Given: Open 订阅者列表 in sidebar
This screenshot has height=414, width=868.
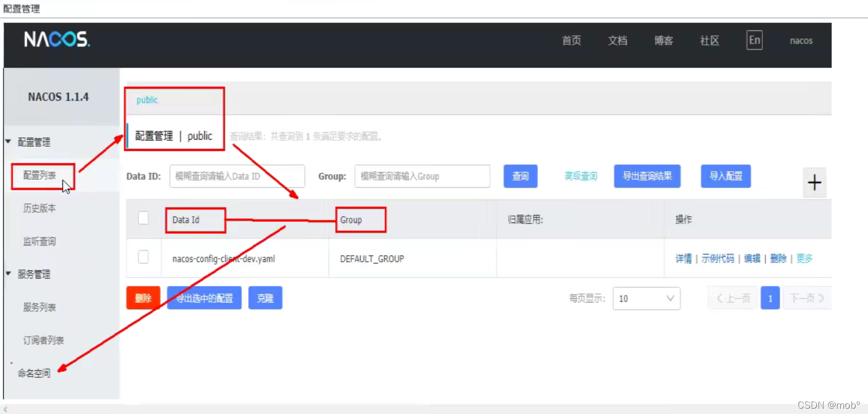Looking at the screenshot, I should 43,340.
